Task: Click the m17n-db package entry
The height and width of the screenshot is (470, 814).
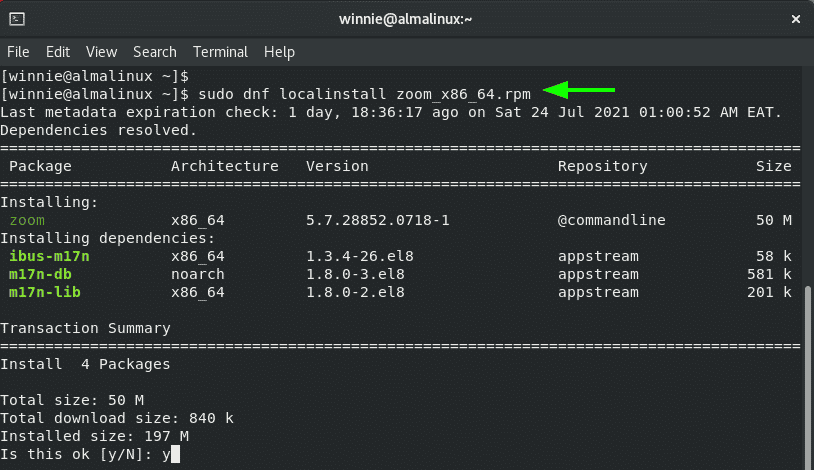Action: 40,274
